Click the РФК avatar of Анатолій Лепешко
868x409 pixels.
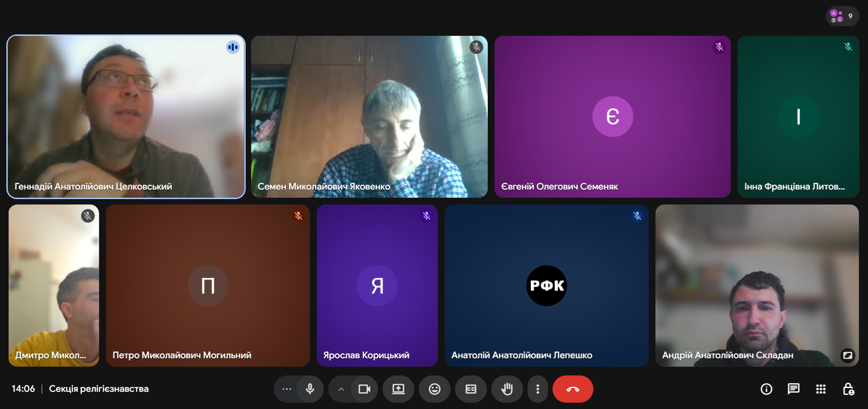[547, 286]
